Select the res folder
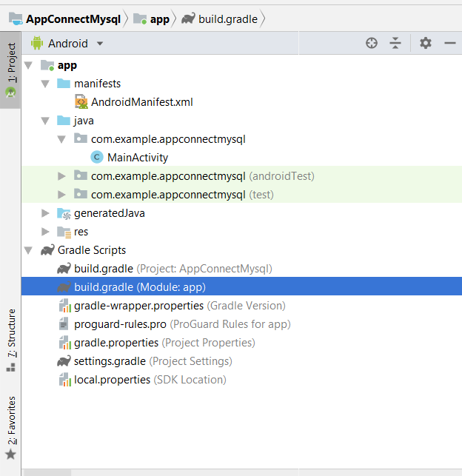Image resolution: width=462 pixels, height=476 pixels. pyautogui.click(x=241, y=232)
